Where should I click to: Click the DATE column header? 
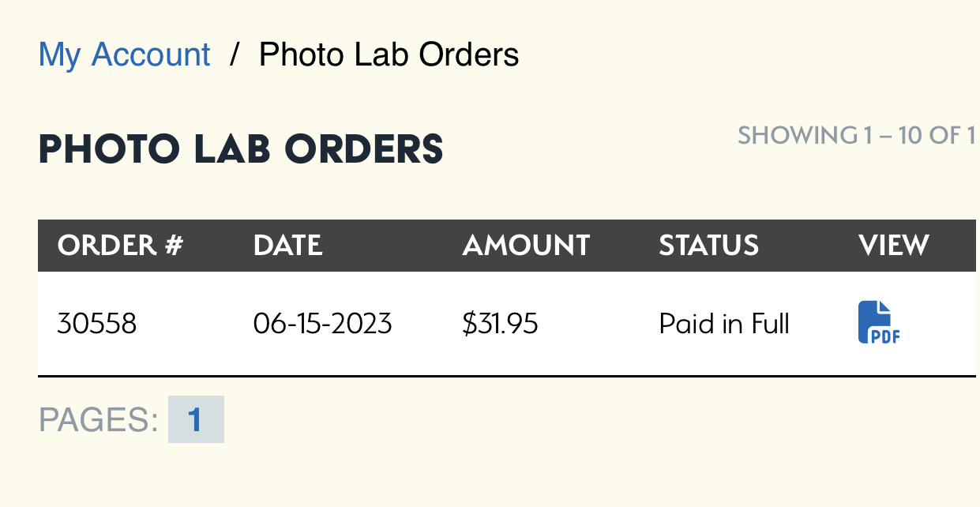point(287,246)
